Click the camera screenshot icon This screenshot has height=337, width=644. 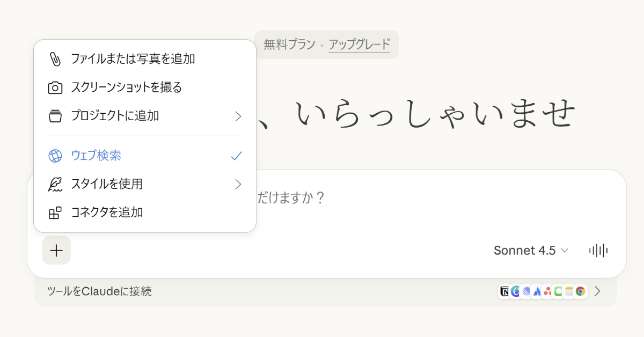click(55, 87)
